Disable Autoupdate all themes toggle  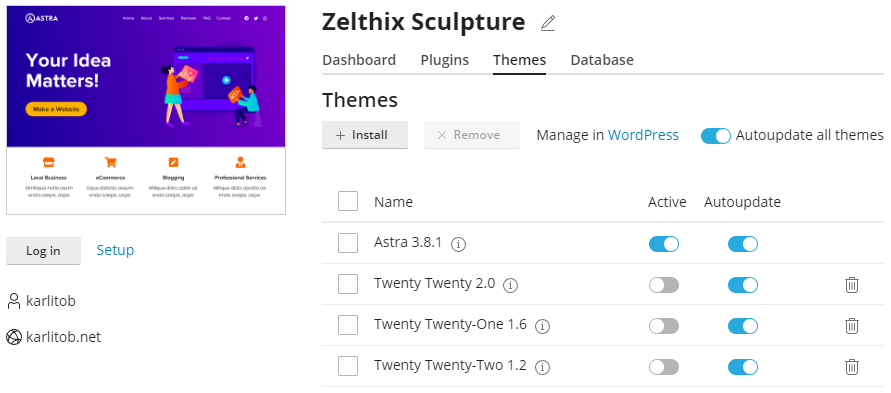click(x=715, y=136)
